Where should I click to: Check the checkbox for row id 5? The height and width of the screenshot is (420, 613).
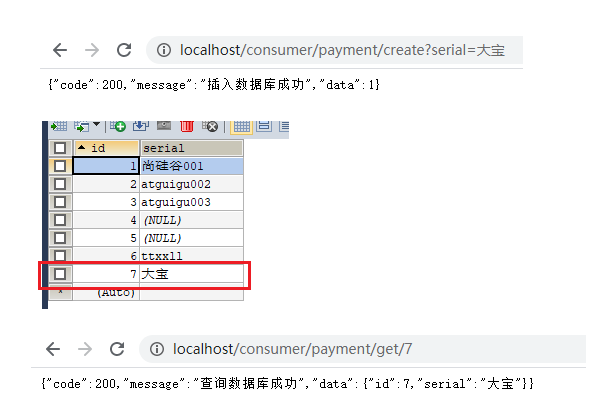click(60, 238)
